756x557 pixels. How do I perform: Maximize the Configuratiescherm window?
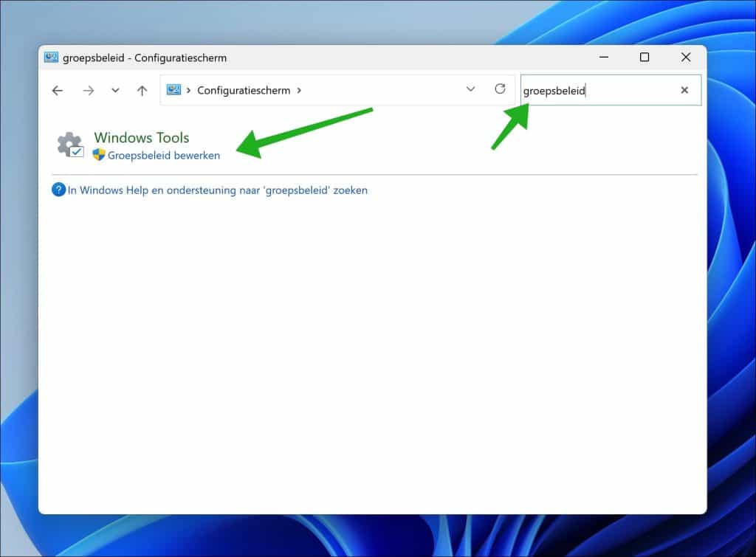(645, 57)
